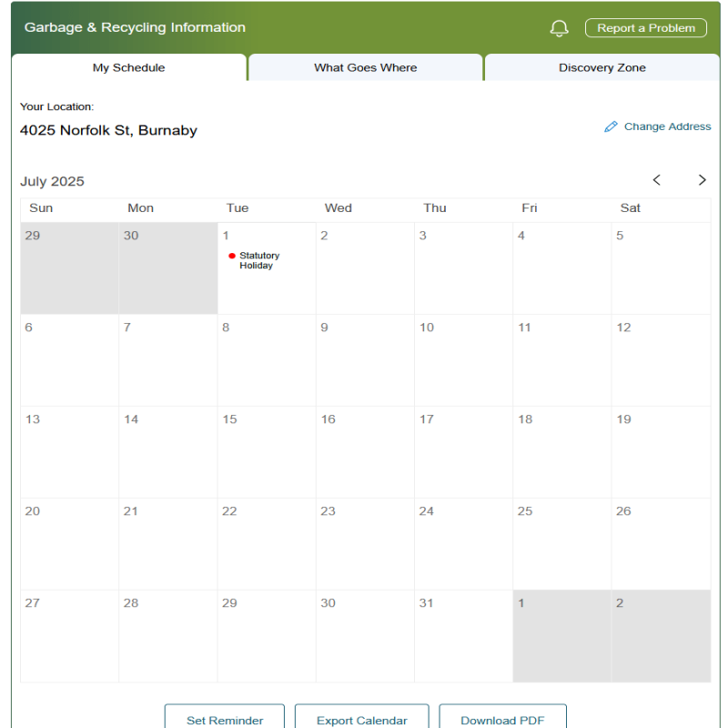The width and height of the screenshot is (728, 728).
Task: Click the Download PDF button
Action: [x=502, y=717]
